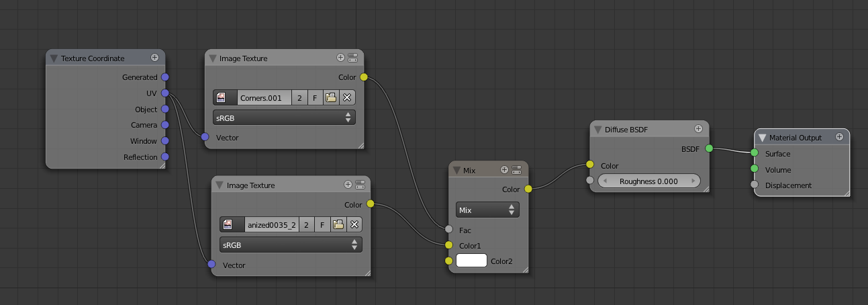Viewport: 868px width, 305px height.
Task: Open image file icon for anized0035_2
Action: 338,224
